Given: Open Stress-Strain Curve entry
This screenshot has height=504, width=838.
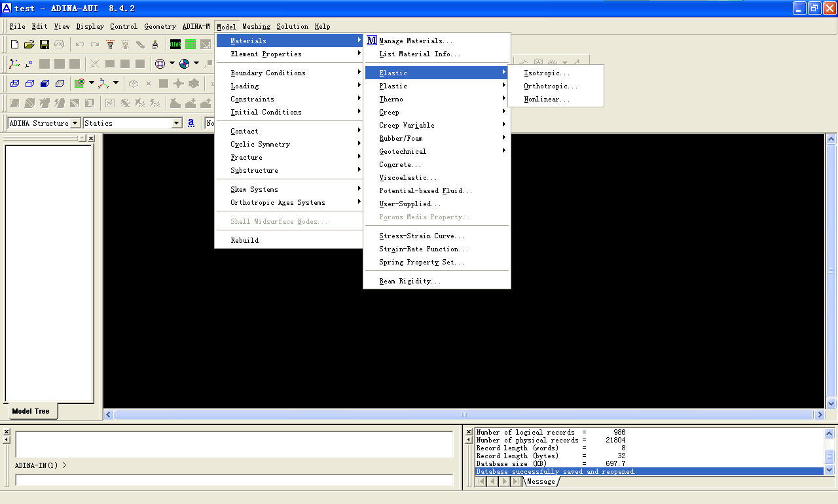Looking at the screenshot, I should pos(437,236).
